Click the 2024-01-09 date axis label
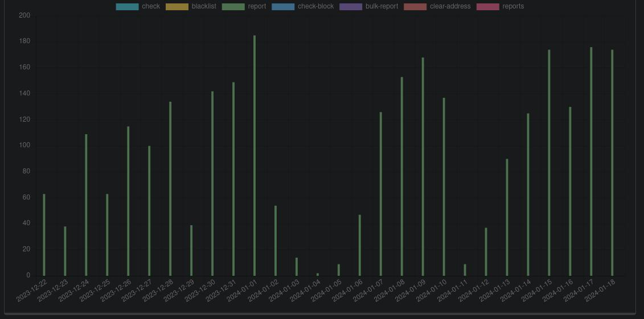This screenshot has height=319, width=644. click(x=411, y=291)
